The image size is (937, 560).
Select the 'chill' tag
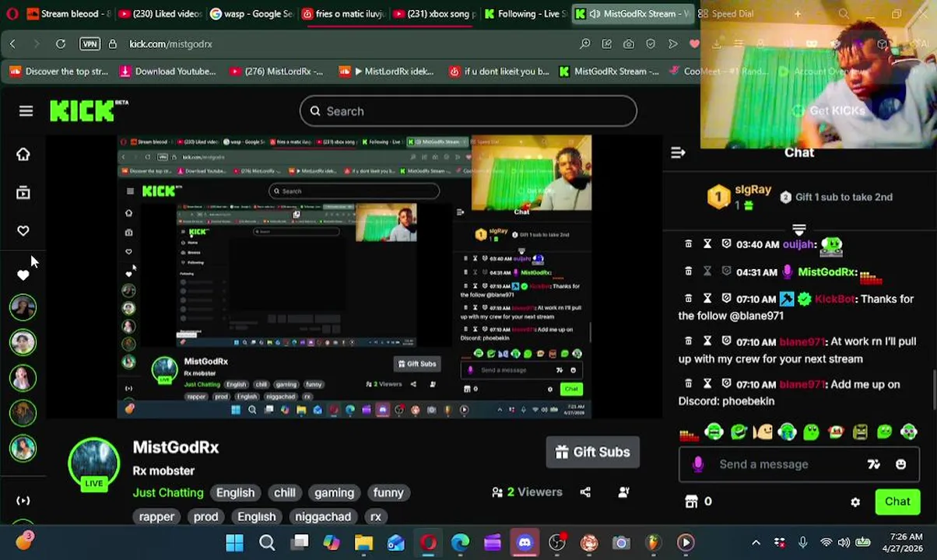point(284,492)
